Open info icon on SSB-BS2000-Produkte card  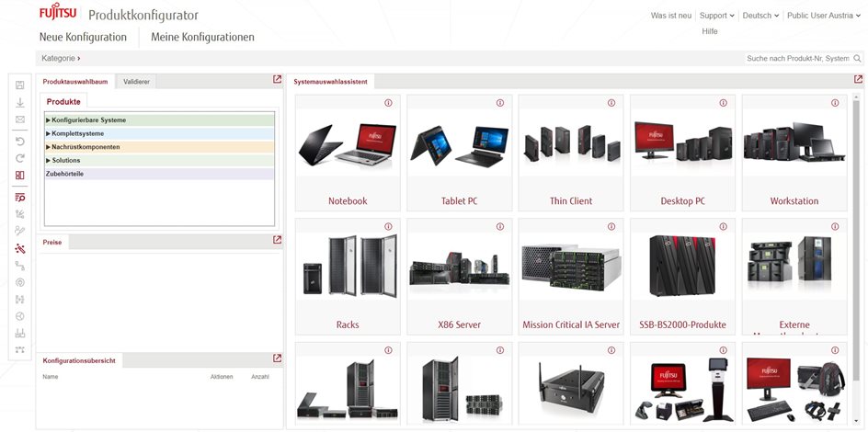coord(723,227)
